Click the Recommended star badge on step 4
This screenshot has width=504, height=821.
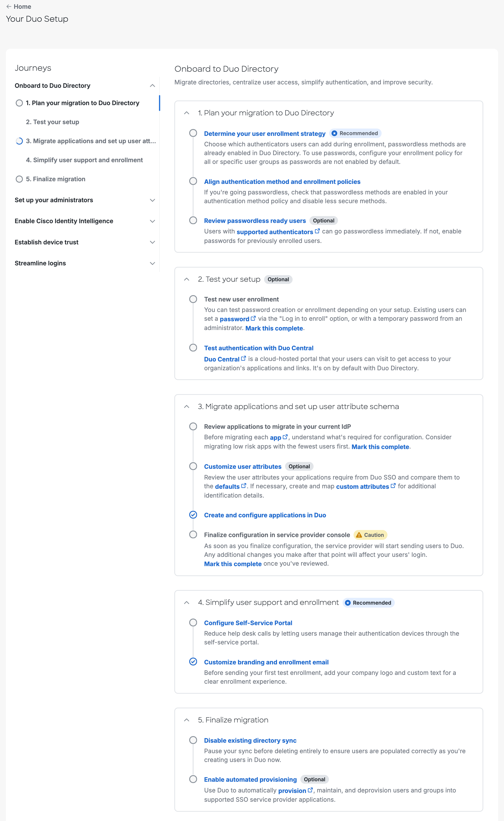[348, 603]
